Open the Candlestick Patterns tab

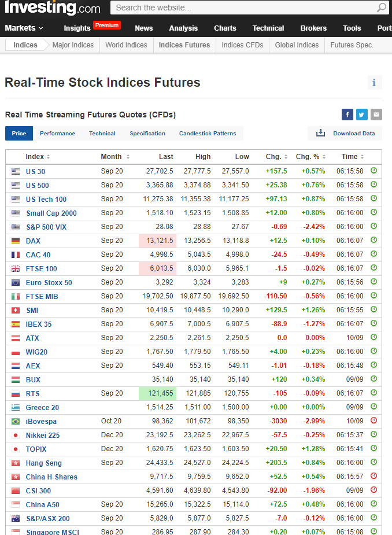point(208,133)
